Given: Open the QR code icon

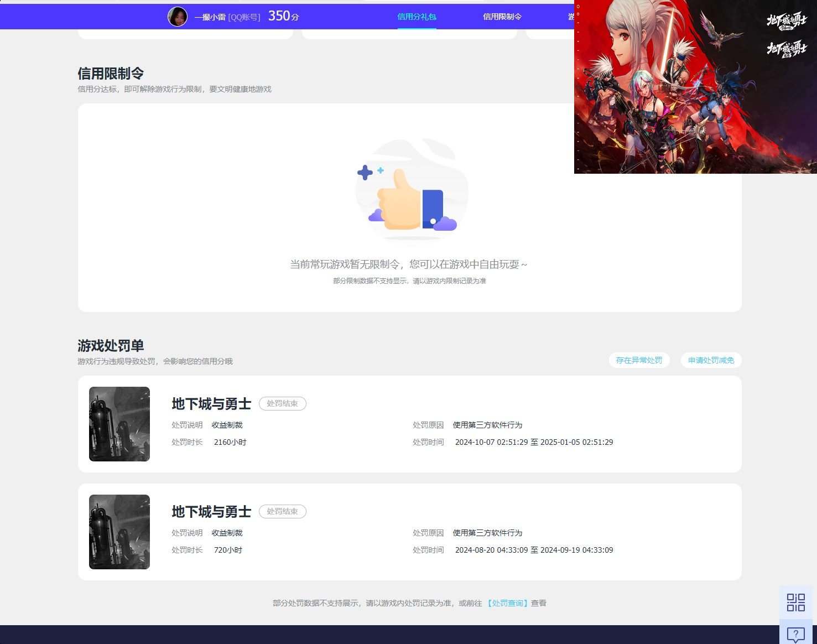Looking at the screenshot, I should pyautogui.click(x=795, y=603).
